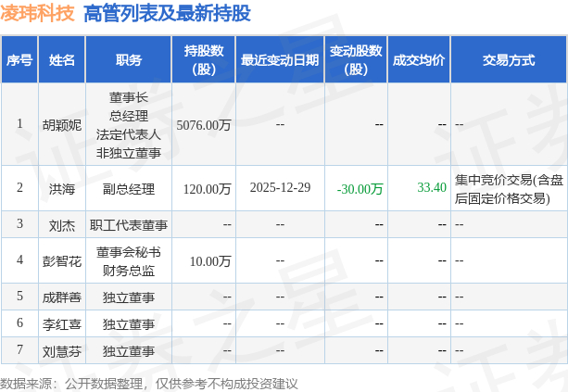Click row number 6

20,322
